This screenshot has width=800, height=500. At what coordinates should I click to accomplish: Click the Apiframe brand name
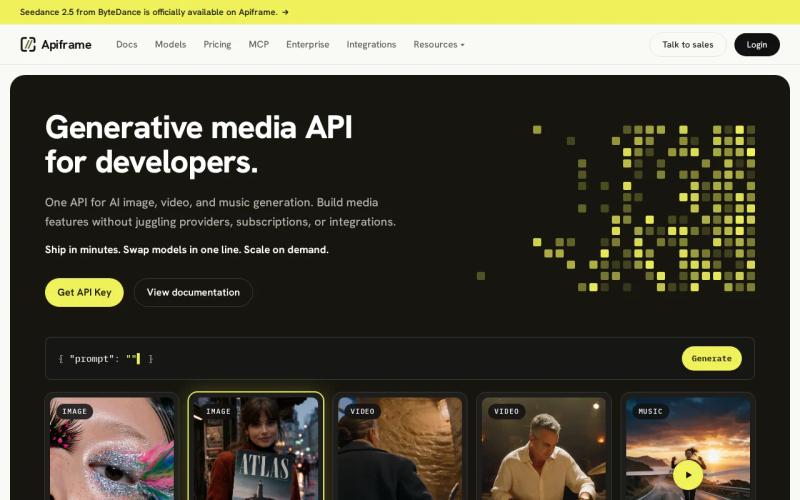(x=66, y=45)
